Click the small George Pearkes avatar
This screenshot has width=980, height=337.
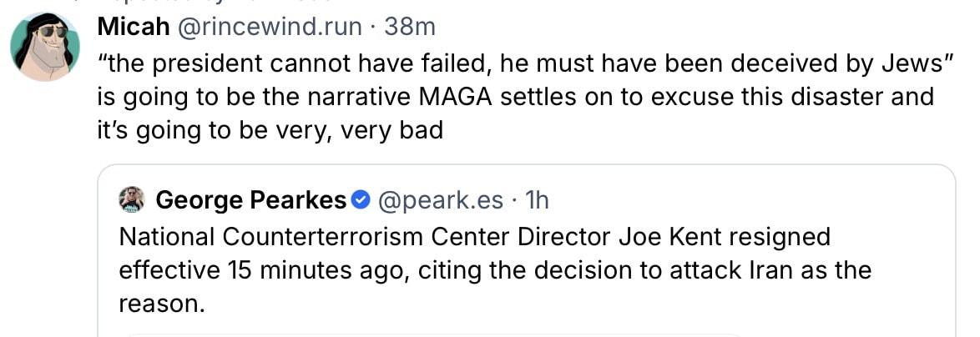[133, 200]
